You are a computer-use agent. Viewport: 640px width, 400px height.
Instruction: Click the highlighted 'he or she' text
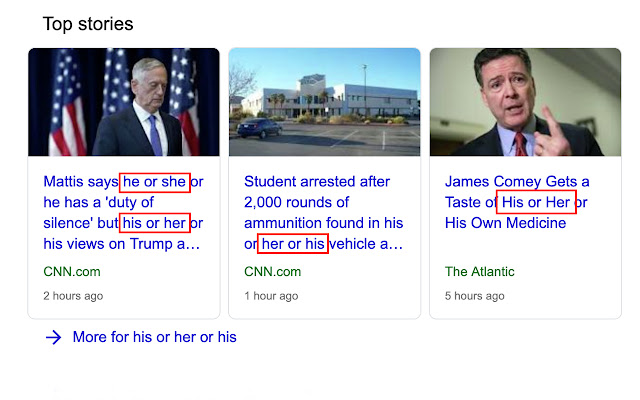(x=154, y=182)
